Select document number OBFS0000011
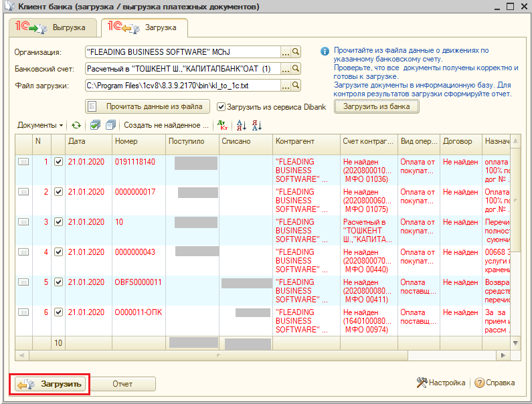The image size is (532, 404). (138, 282)
